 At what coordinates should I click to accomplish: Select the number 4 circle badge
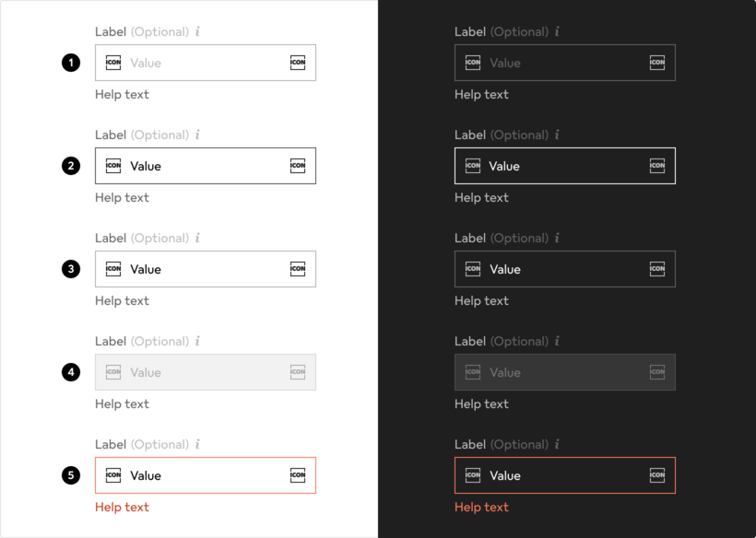click(x=71, y=372)
